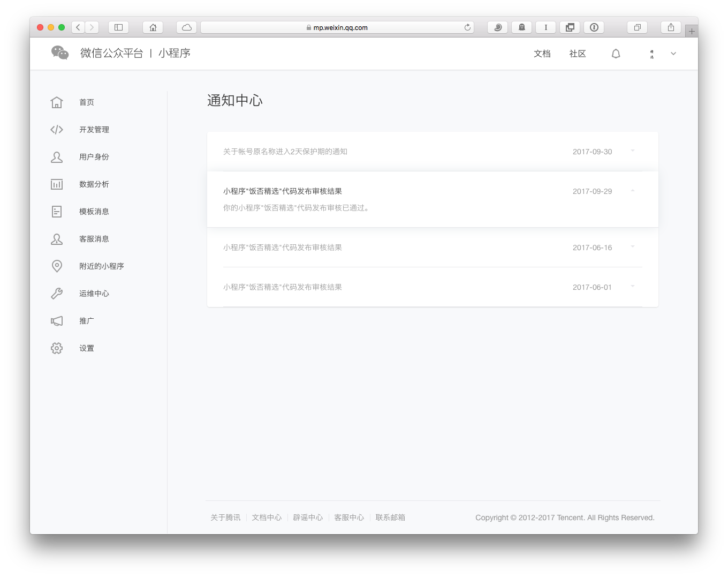Viewport: 728px width, 577px height.
Task: Click the 微信公众平台 title link
Action: pos(112,53)
